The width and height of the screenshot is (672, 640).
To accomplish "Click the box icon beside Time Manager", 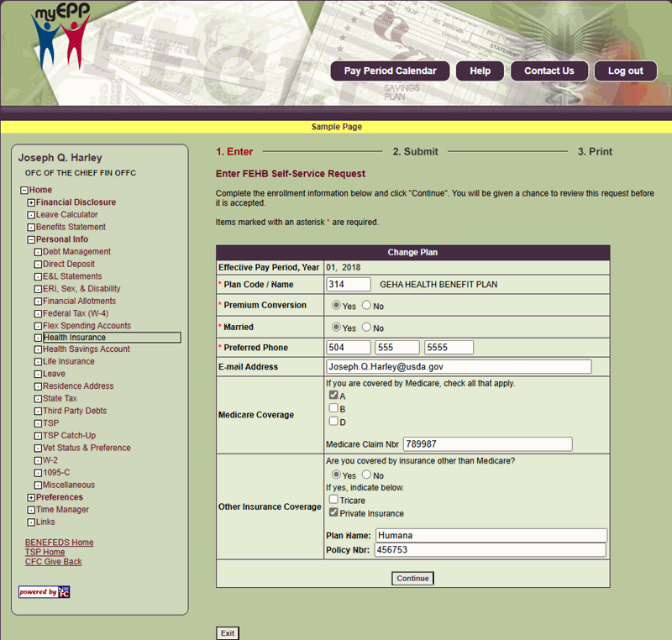I will click(31, 510).
